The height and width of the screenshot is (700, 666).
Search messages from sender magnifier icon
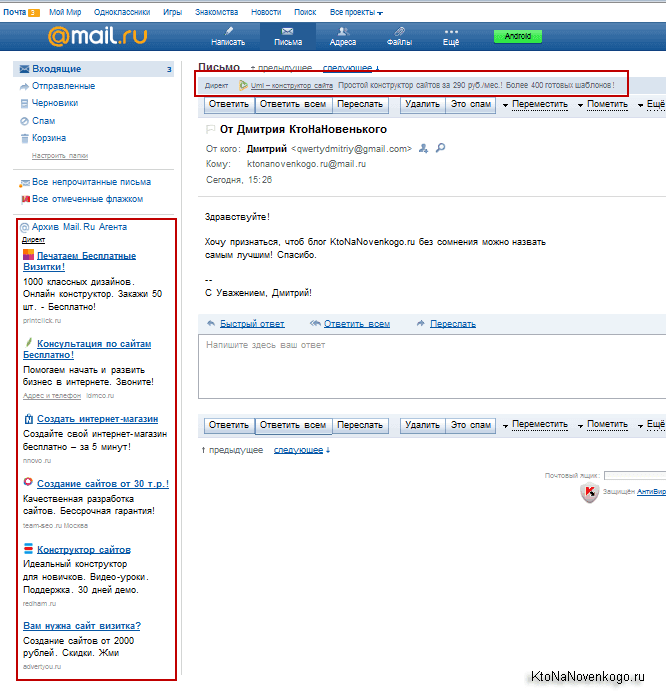point(440,147)
